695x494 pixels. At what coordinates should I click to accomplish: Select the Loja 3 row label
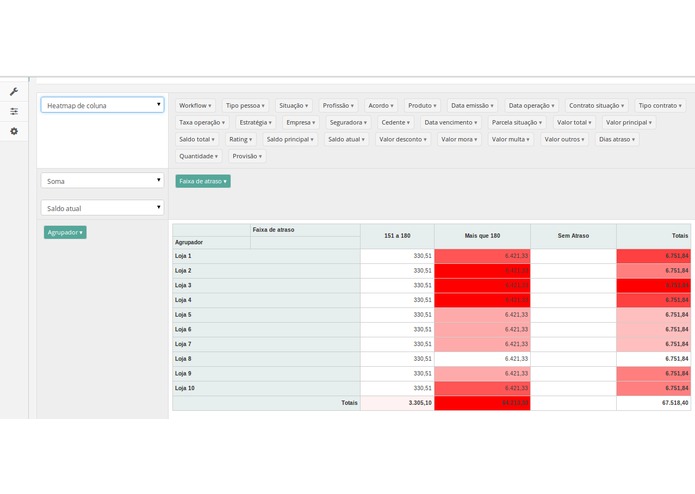(x=266, y=285)
